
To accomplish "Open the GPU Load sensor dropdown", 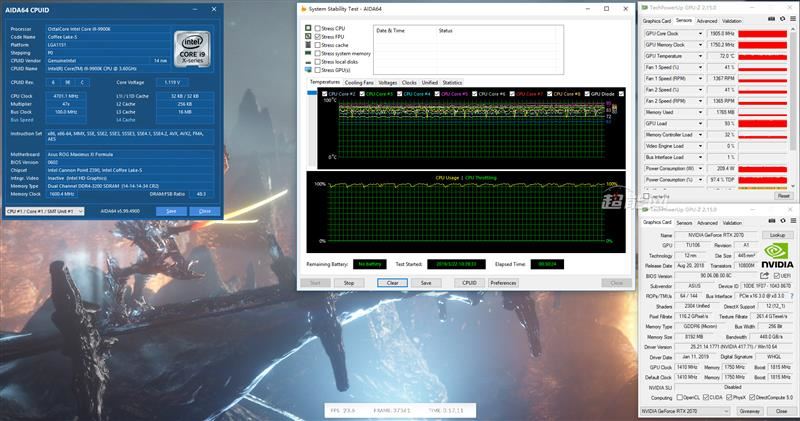I will 700,123.
